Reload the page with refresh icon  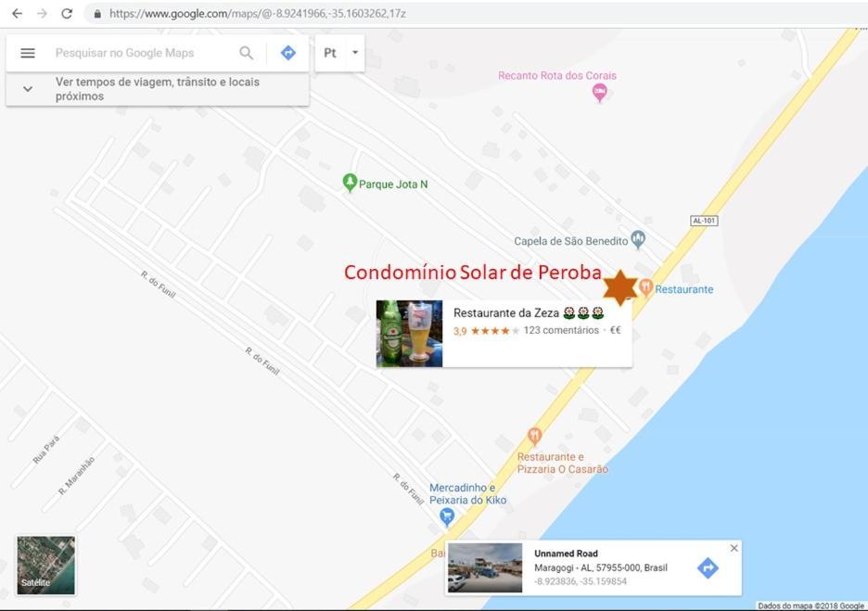[67, 13]
